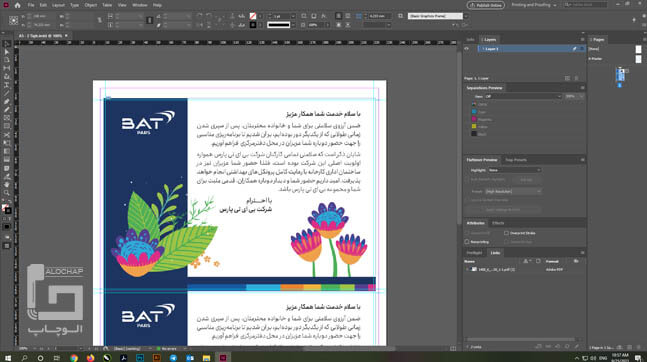Open the Printing and Proofing workspace switcher
Screen dimensions: 647x362
(x=534, y=5)
